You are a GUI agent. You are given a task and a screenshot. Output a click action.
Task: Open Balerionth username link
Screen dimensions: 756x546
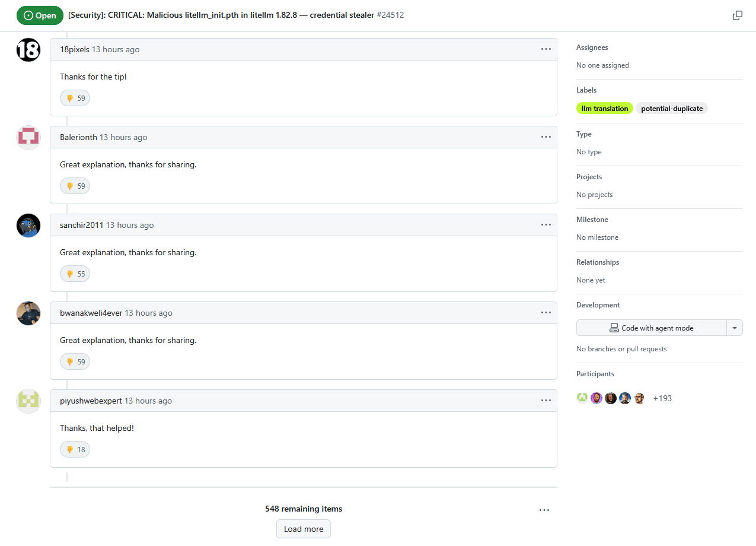[x=78, y=137]
